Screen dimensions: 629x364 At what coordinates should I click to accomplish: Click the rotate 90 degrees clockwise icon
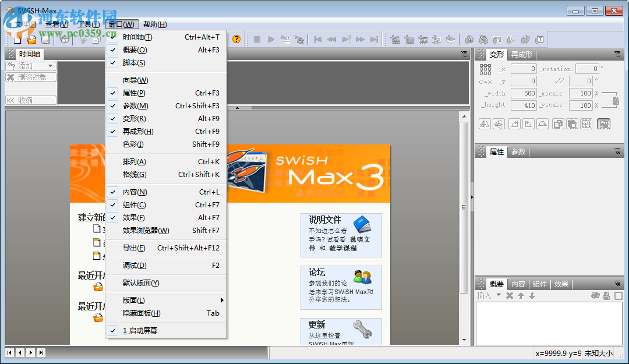pos(514,123)
